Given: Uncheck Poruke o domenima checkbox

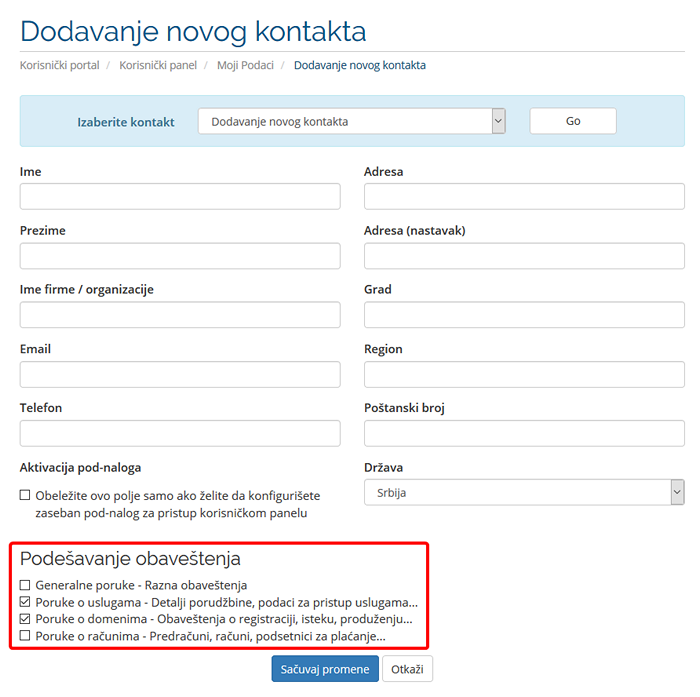Looking at the screenshot, I should tap(25, 619).
